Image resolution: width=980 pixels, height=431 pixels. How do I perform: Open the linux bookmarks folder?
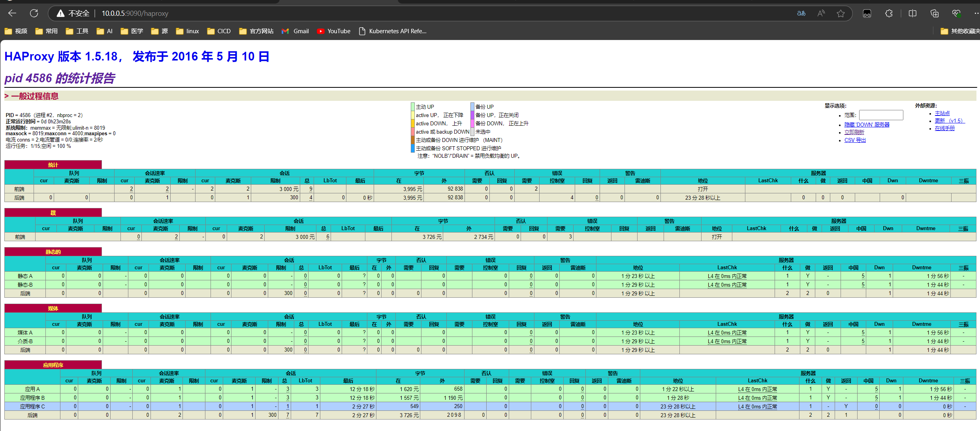[188, 31]
